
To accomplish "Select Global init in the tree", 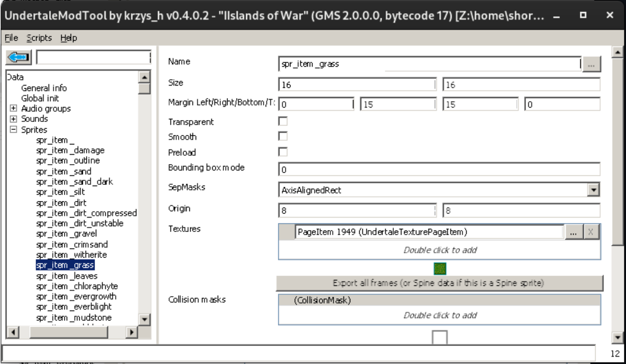I will coord(40,98).
